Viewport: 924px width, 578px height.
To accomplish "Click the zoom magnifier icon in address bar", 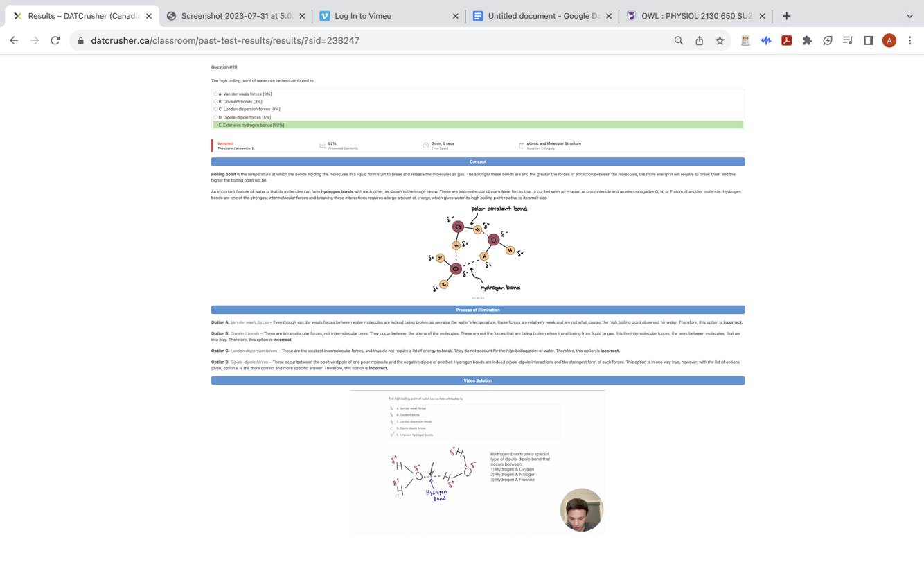I will pyautogui.click(x=679, y=40).
